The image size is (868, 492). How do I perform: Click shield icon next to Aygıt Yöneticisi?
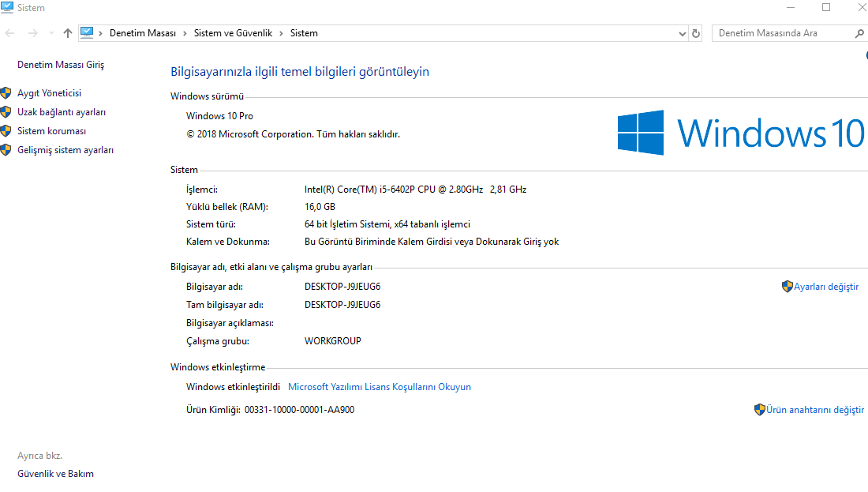[6, 93]
